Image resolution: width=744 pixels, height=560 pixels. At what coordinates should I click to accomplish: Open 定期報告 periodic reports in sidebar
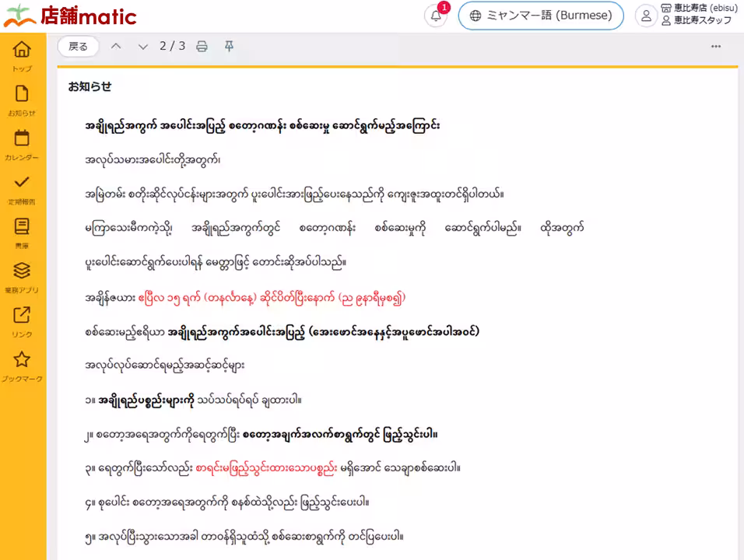[x=22, y=188]
